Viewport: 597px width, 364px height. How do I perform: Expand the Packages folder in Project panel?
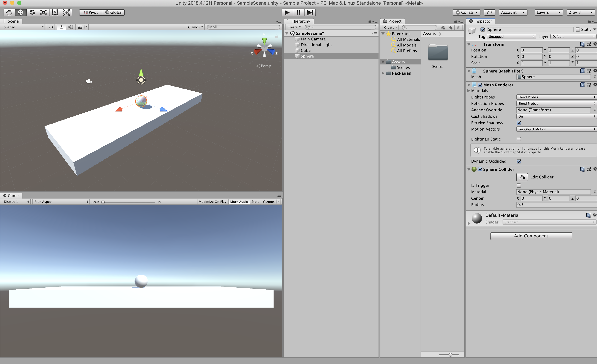point(382,73)
